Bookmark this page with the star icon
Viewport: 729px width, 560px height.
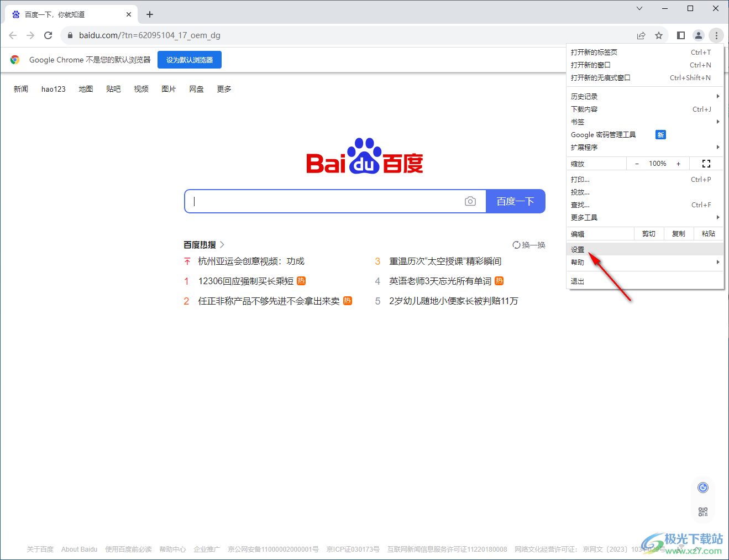[x=659, y=35]
